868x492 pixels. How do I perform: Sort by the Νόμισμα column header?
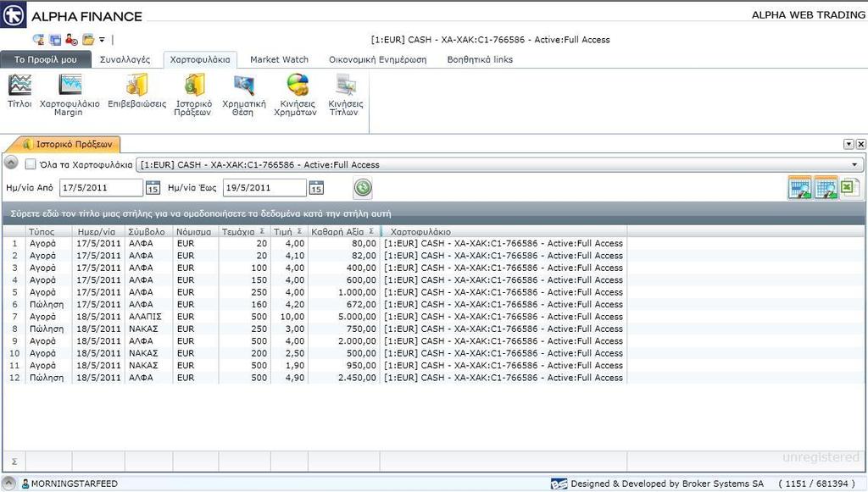click(196, 232)
